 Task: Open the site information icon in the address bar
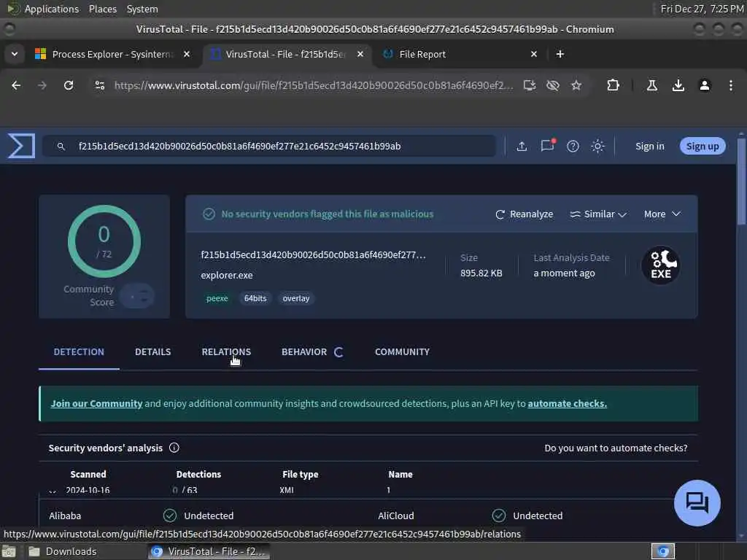point(99,85)
